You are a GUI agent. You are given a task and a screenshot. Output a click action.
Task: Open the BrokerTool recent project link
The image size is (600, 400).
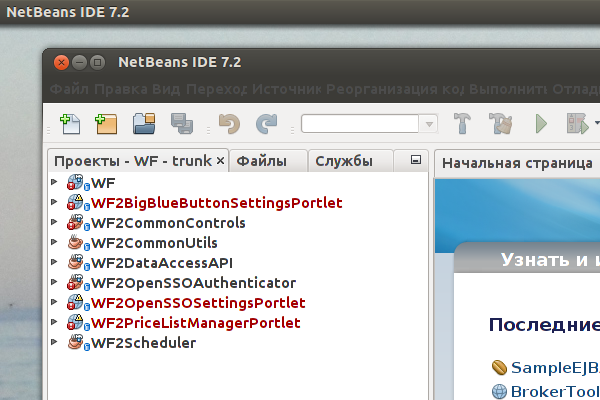click(555, 391)
